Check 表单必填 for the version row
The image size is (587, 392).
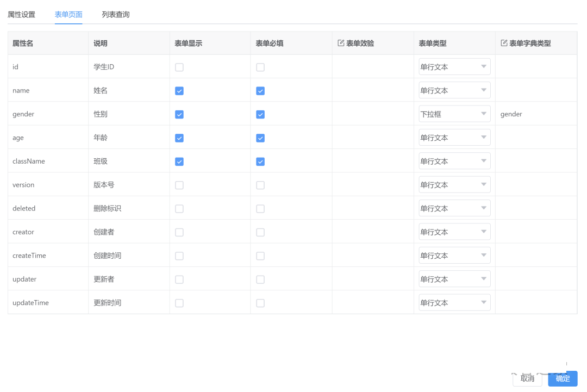coord(260,185)
